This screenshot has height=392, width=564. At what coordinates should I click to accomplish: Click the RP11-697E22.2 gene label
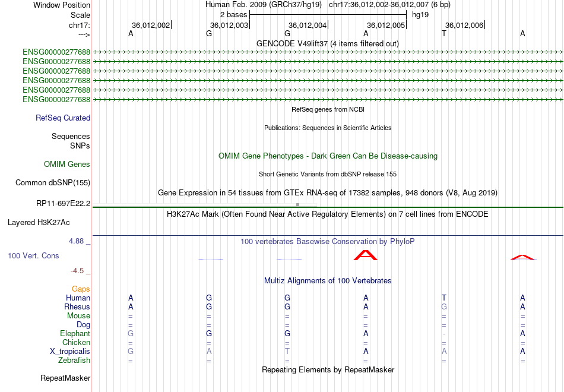tap(64, 203)
